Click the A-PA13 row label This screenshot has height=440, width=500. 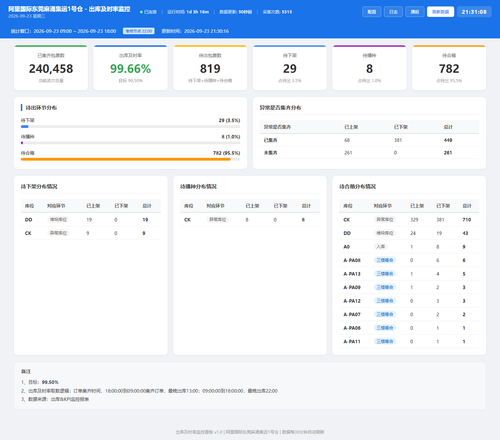[352, 274]
